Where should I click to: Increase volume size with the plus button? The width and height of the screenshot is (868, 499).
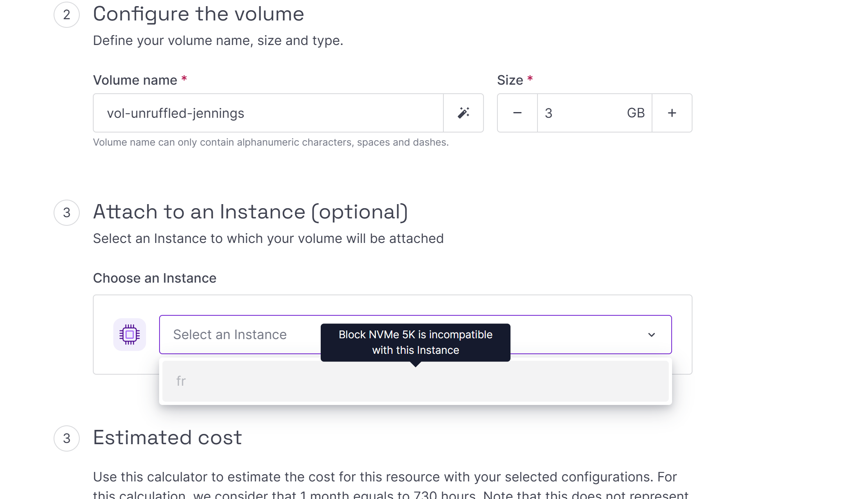672,113
